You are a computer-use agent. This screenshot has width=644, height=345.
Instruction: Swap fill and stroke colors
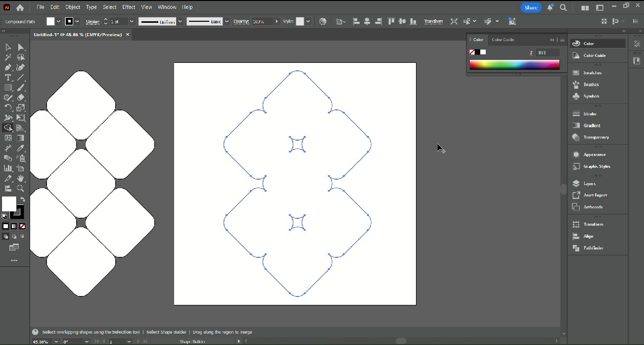click(x=22, y=199)
